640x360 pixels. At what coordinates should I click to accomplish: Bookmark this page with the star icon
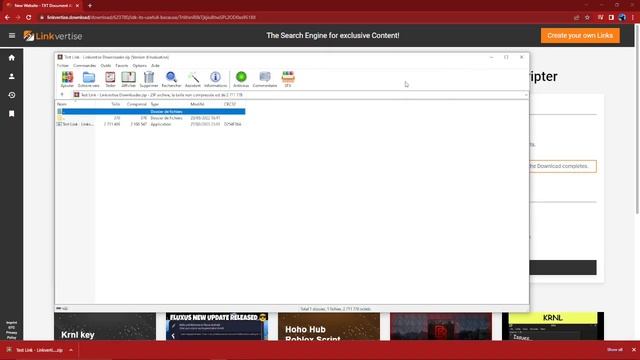coord(587,18)
